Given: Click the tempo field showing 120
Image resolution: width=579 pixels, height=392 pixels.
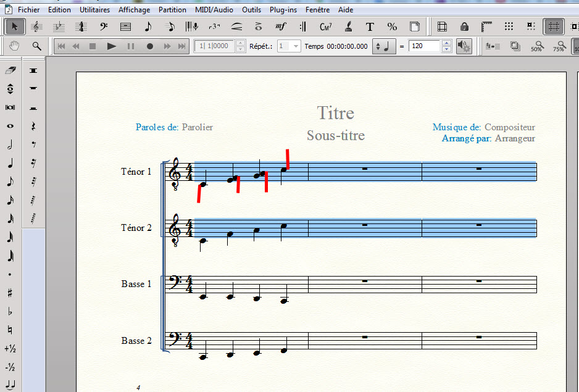Looking at the screenshot, I should pyautogui.click(x=423, y=46).
